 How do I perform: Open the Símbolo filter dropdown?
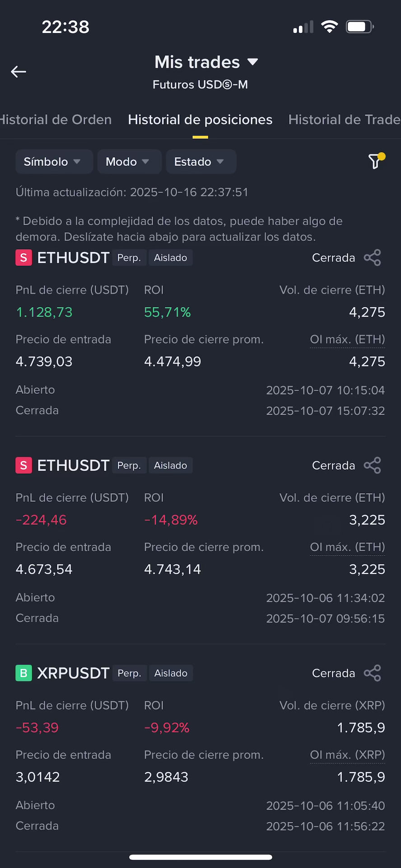(x=54, y=162)
